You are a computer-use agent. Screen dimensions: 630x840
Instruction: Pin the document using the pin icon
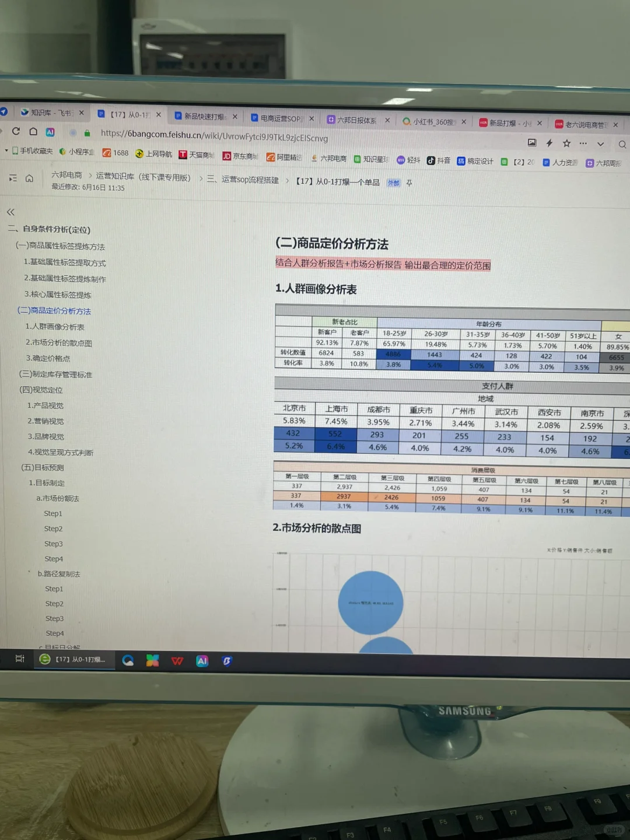point(409,182)
